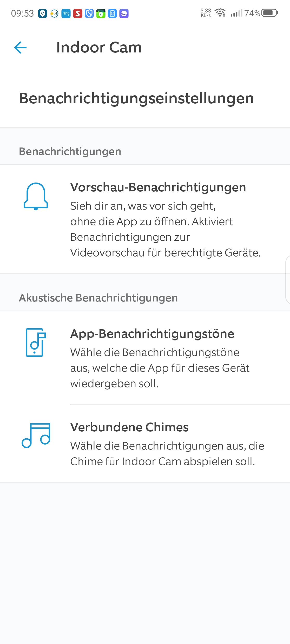This screenshot has height=644, width=290.
Task: Open Vorschau-Benachrichtigungen settings
Action: 158,187
